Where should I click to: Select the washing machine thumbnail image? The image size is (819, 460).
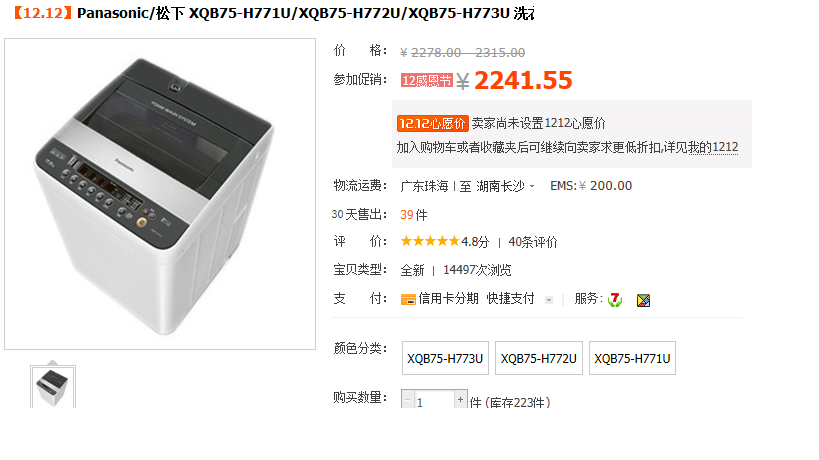pos(53,387)
